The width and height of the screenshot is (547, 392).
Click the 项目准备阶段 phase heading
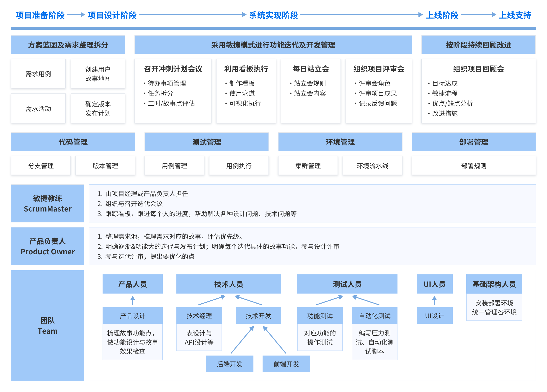pos(40,15)
